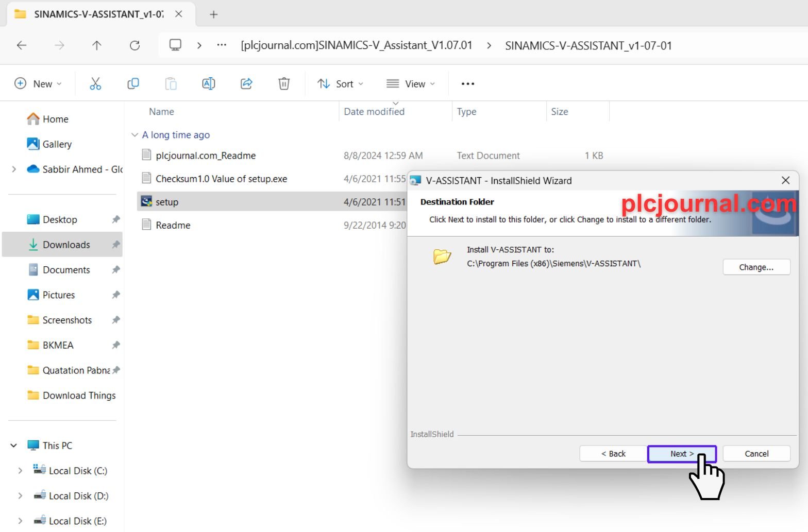Go back with the left arrow

pyautogui.click(x=22, y=45)
